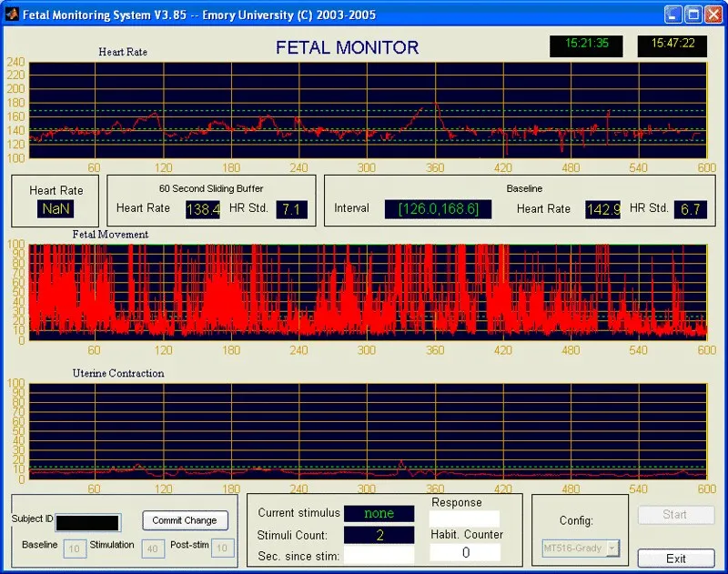Click the application icon in the title bar
The height and width of the screenshot is (574, 728).
point(13,14)
